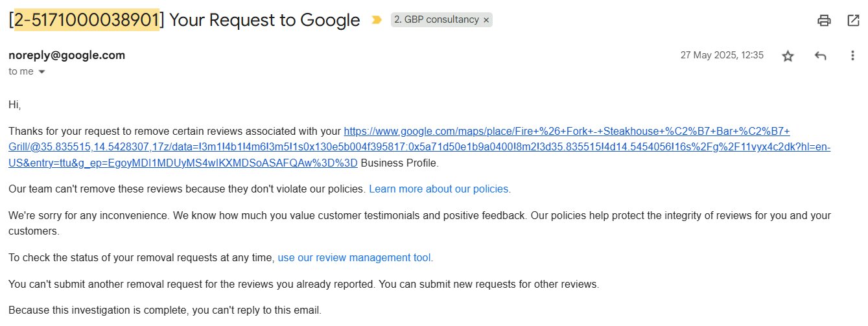Click 'We're sorry for any inconvenience' paragraph
This screenshot has width=868, height=326.
tap(420, 223)
